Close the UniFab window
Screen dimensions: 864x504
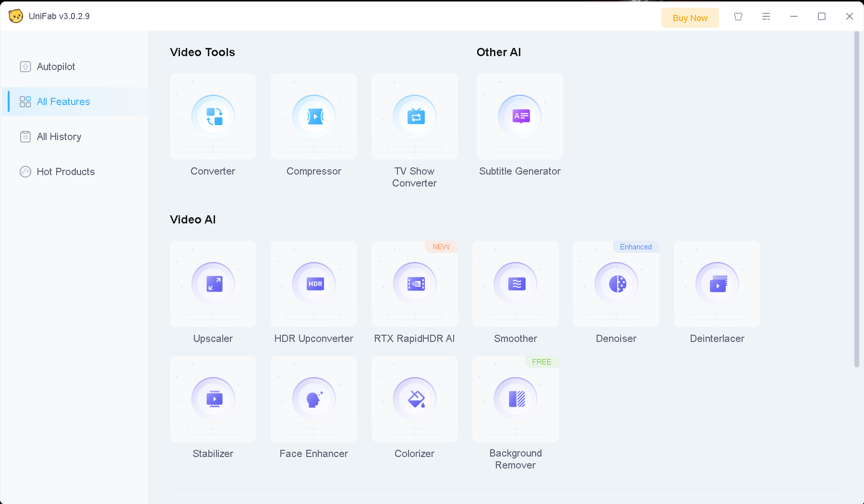(x=850, y=16)
